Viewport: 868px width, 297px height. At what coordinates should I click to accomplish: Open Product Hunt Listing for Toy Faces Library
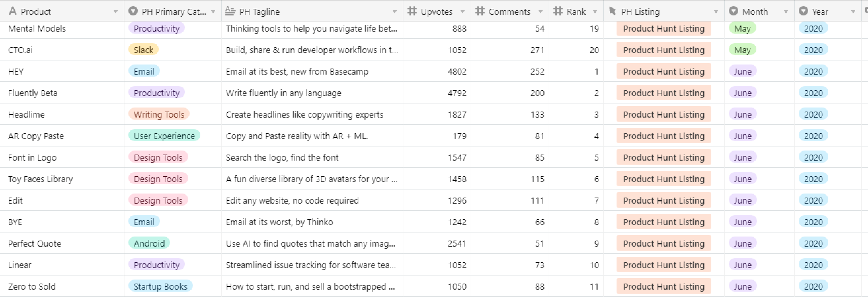[664, 179]
